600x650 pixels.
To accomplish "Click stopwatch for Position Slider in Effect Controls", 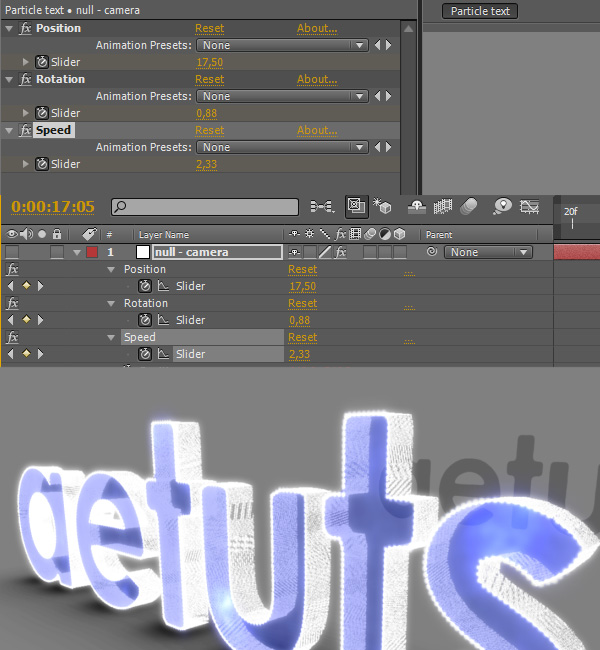I will tap(41, 62).
